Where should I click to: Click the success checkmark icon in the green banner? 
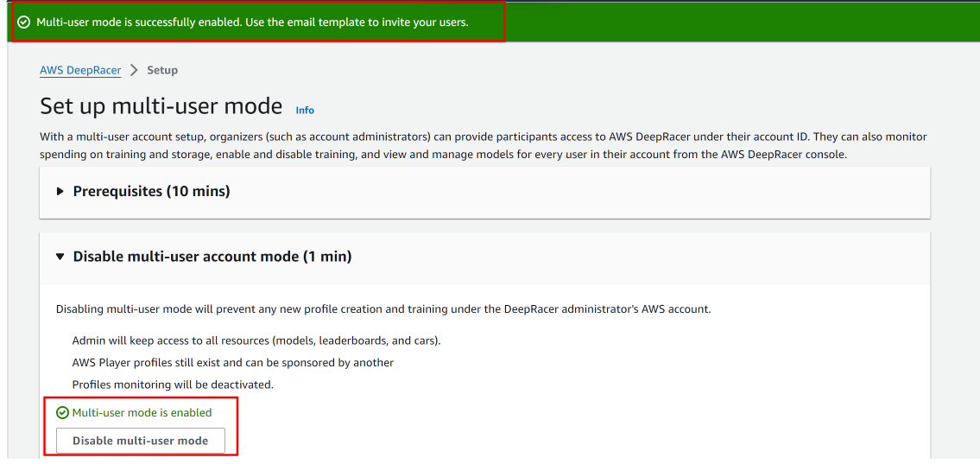click(x=24, y=22)
